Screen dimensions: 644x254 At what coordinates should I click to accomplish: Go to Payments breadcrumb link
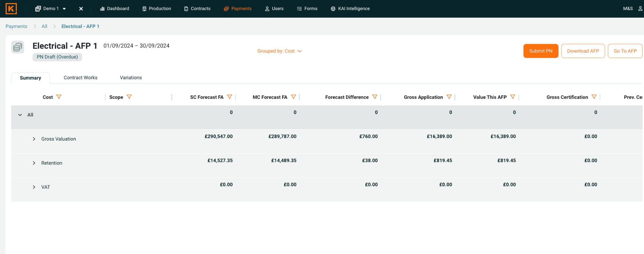(x=16, y=26)
